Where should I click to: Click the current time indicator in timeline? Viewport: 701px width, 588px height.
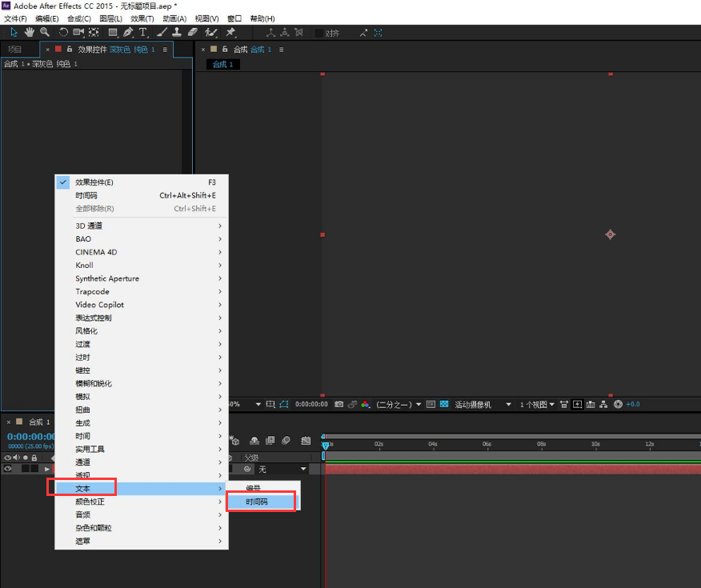(x=326, y=445)
